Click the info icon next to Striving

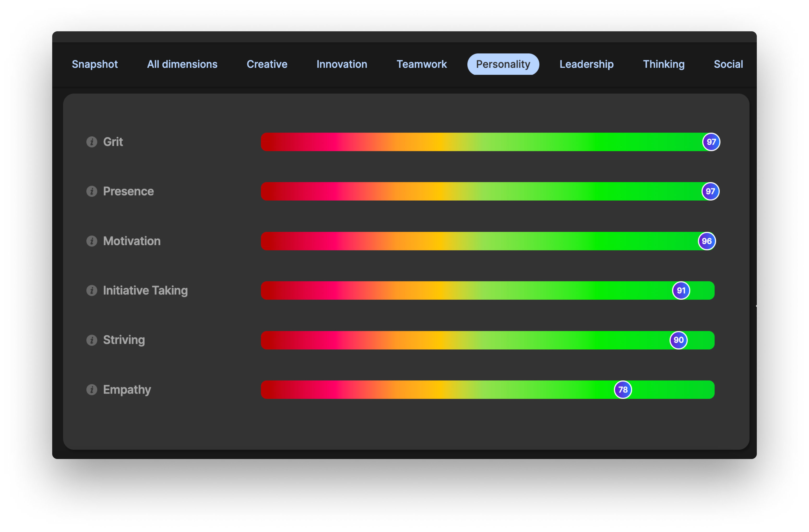(93, 339)
